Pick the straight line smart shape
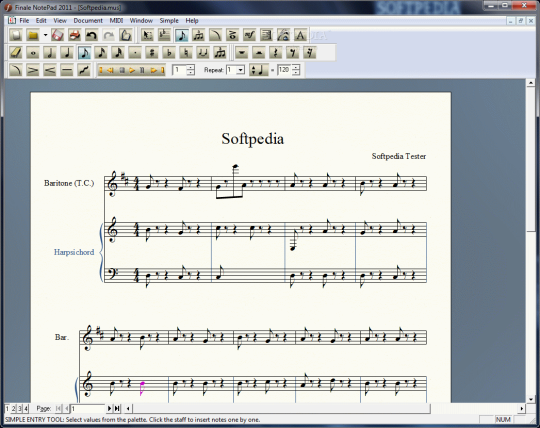Image resolution: width=540 pixels, height=428 pixels. (67, 70)
